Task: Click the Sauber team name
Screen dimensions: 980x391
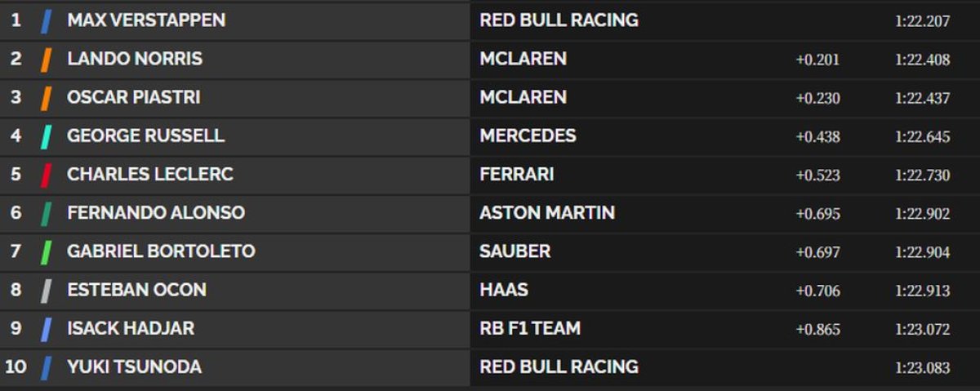Action: (514, 251)
